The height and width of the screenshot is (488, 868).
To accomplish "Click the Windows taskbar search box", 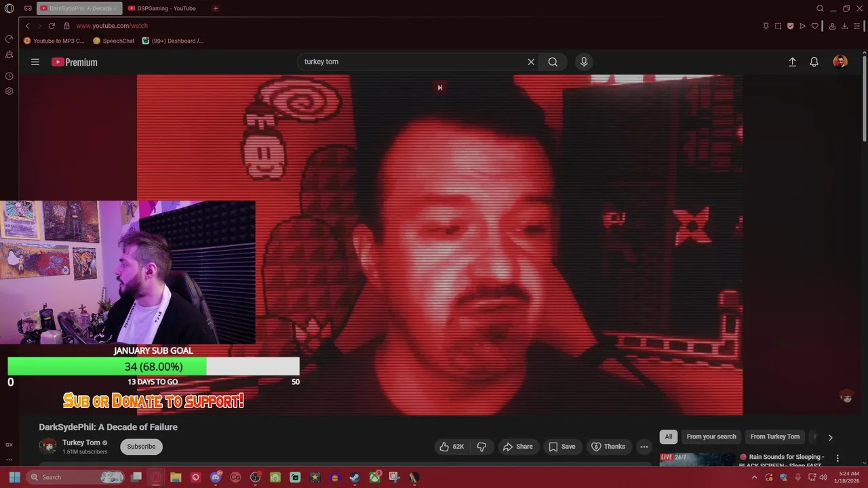I will coord(75,477).
